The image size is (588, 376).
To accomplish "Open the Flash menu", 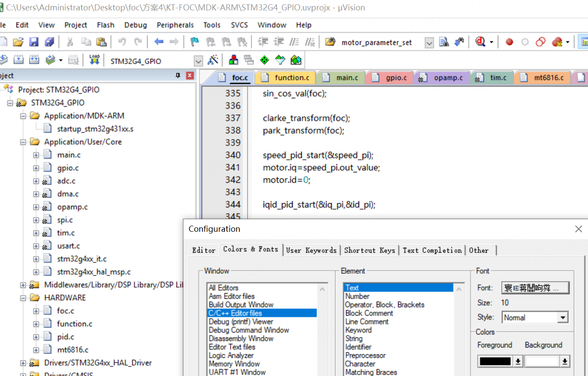I will pyautogui.click(x=106, y=25).
